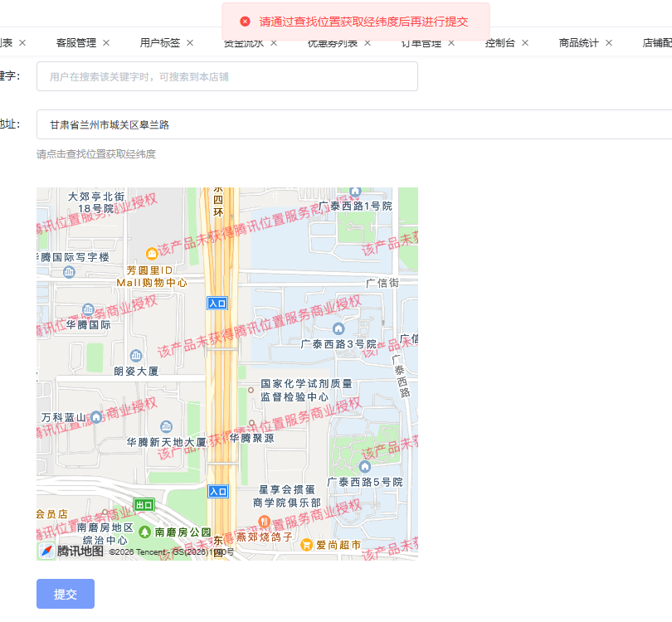Close the 用户标签 tab
This screenshot has width=672, height=622.
pyautogui.click(x=190, y=43)
